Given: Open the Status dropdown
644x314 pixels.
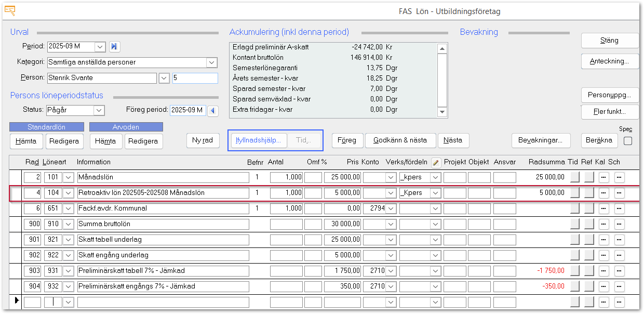Looking at the screenshot, I should [x=99, y=110].
